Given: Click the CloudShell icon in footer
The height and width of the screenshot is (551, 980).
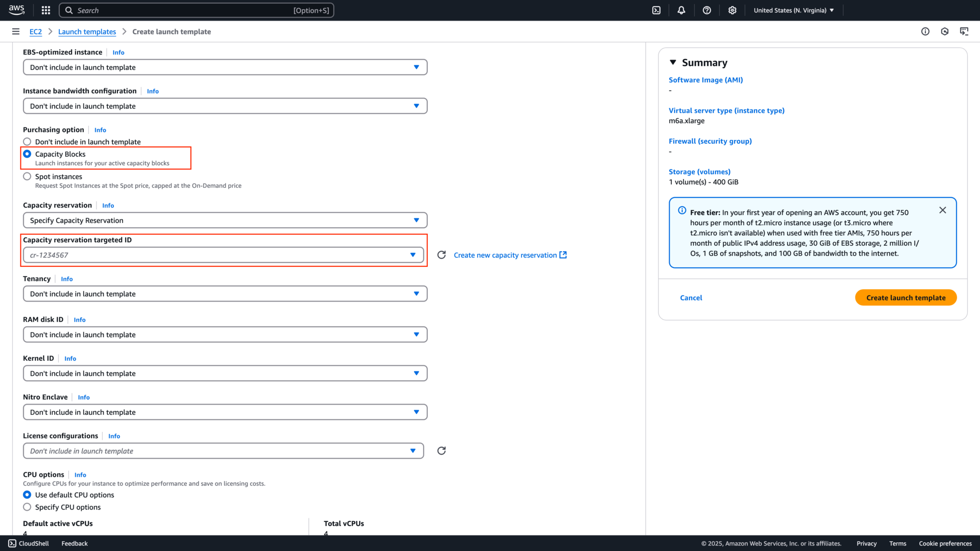Looking at the screenshot, I should tap(12, 543).
